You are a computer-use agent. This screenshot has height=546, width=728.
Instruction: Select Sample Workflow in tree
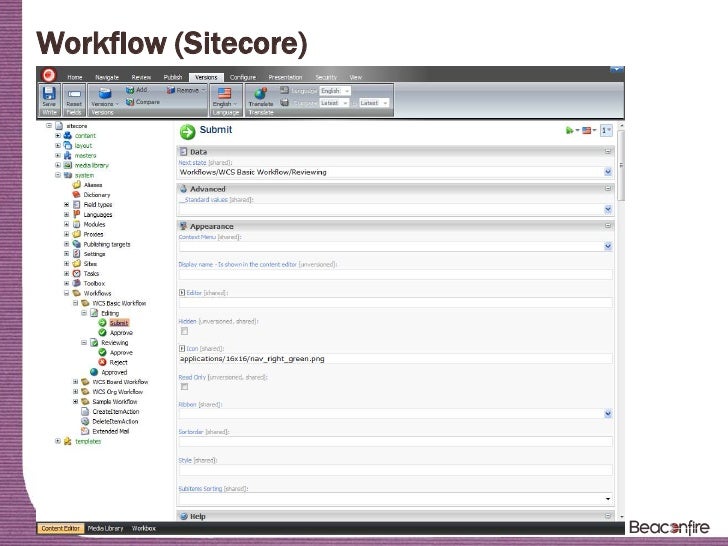(115, 402)
